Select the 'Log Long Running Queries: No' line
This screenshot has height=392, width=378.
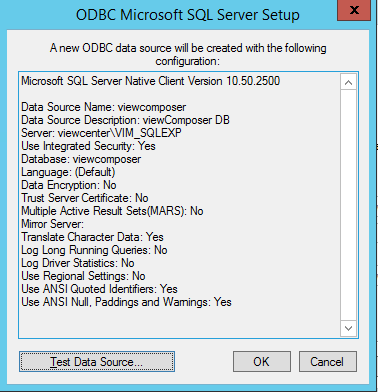pos(94,250)
